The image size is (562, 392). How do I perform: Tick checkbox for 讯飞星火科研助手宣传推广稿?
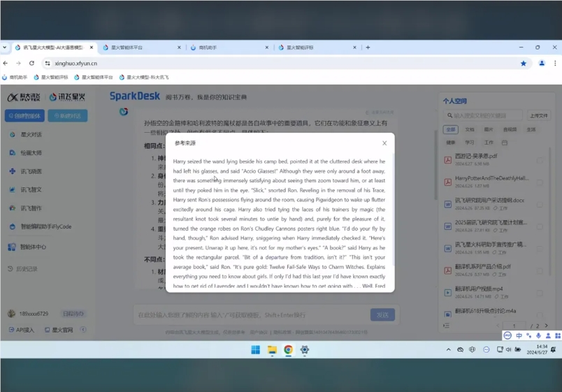(540, 249)
